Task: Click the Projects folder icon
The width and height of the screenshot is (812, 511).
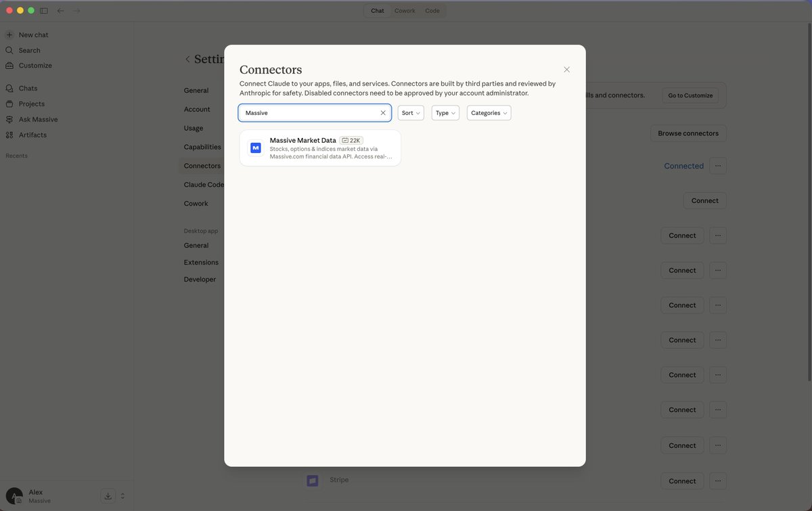Action: pos(9,104)
